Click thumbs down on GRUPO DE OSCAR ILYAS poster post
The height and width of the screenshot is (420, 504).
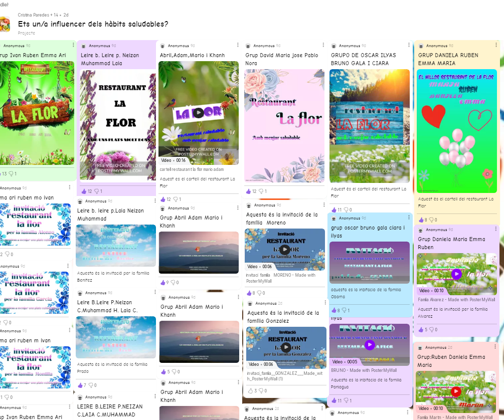point(346,210)
